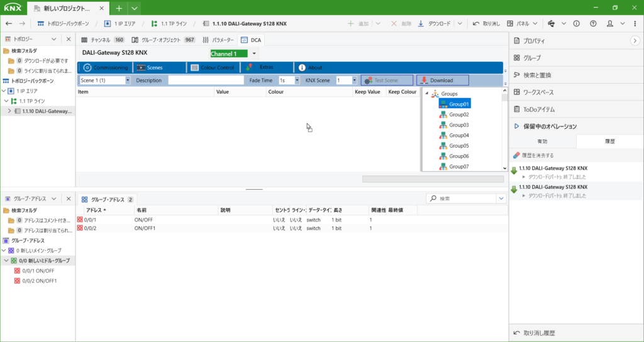644x342 pixels.
Task: Click the grayed 追加 add button
Action: coord(358,24)
